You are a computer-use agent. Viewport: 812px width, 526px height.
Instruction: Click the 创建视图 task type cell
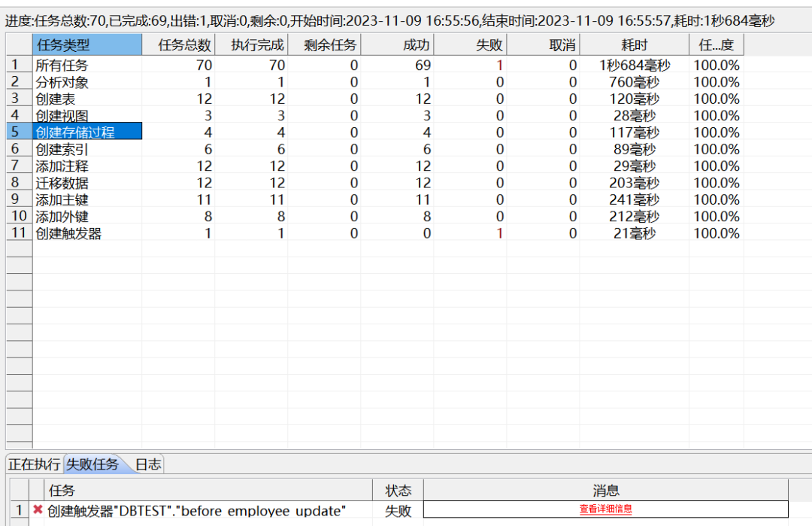tap(87, 116)
